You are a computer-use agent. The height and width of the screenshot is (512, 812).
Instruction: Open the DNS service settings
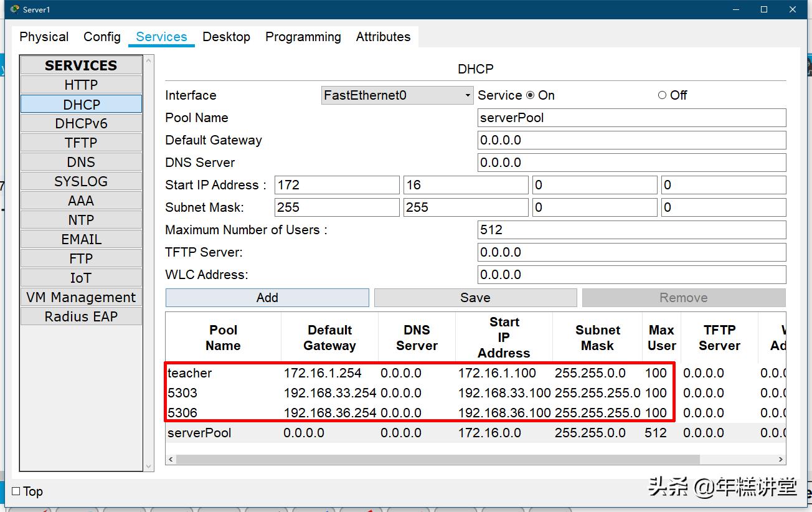81,162
